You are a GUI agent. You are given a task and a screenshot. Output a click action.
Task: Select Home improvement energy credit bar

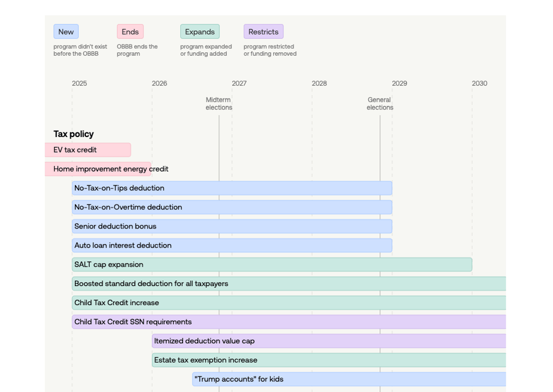pyautogui.click(x=98, y=169)
